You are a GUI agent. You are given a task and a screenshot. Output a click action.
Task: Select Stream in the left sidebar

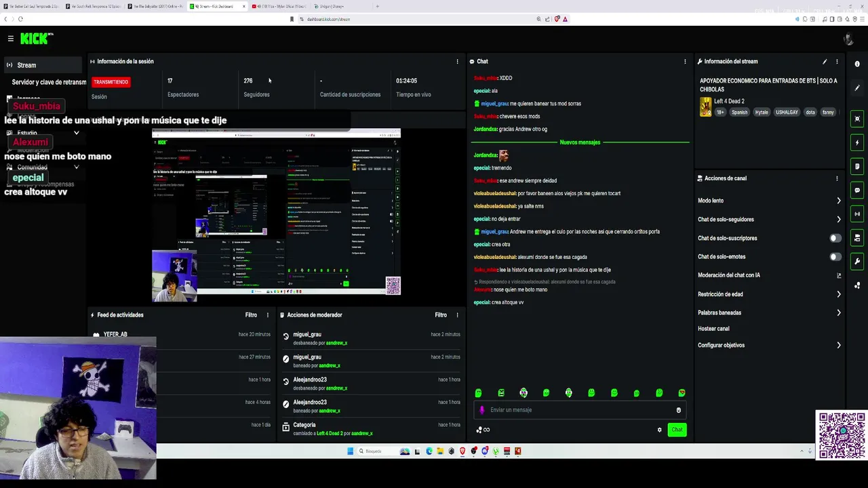(x=42, y=65)
